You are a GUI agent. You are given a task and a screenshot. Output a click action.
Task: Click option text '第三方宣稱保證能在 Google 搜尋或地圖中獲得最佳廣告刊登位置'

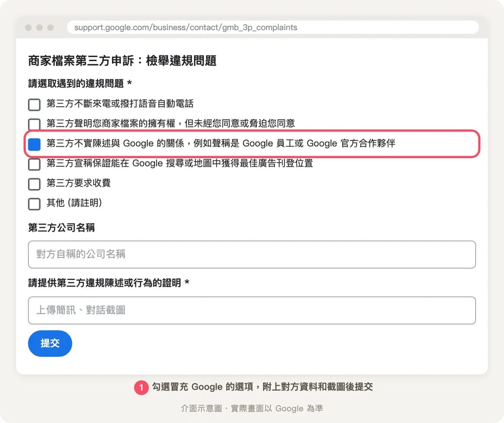[180, 163]
